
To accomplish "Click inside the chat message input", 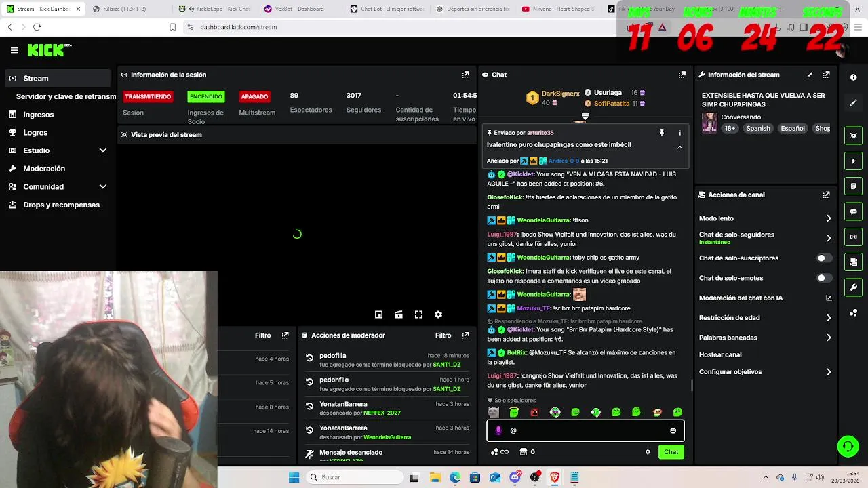I will [x=585, y=430].
